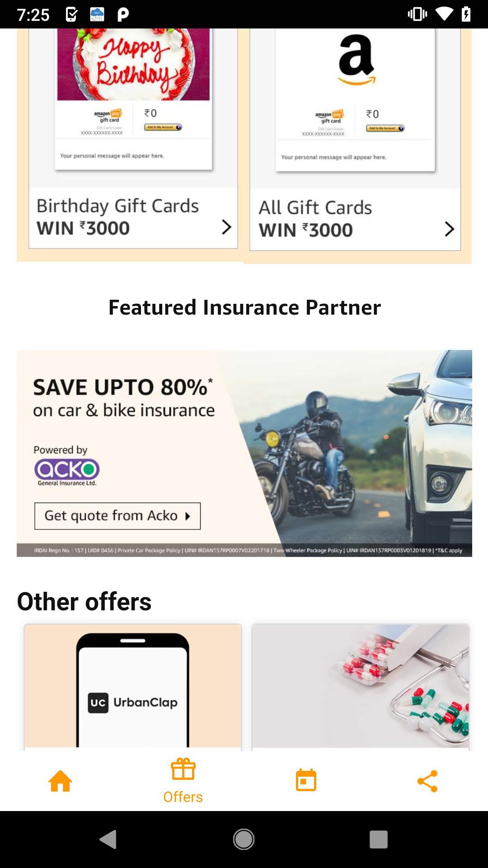
Task: Expand Birthday Gift Cards chevron arrow
Action: tap(226, 227)
